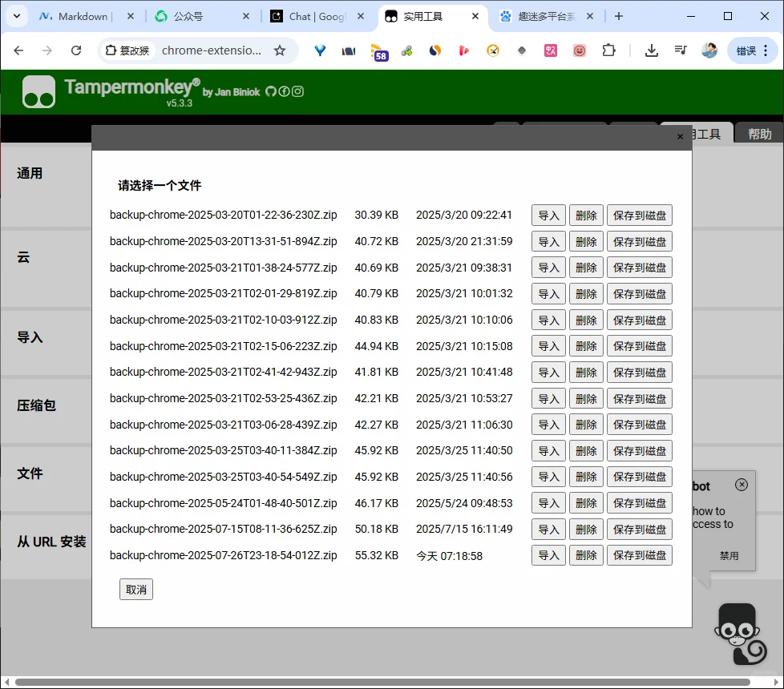Import backup-chrome-2025-03-20T01-22-36-230Z.zip

click(548, 216)
